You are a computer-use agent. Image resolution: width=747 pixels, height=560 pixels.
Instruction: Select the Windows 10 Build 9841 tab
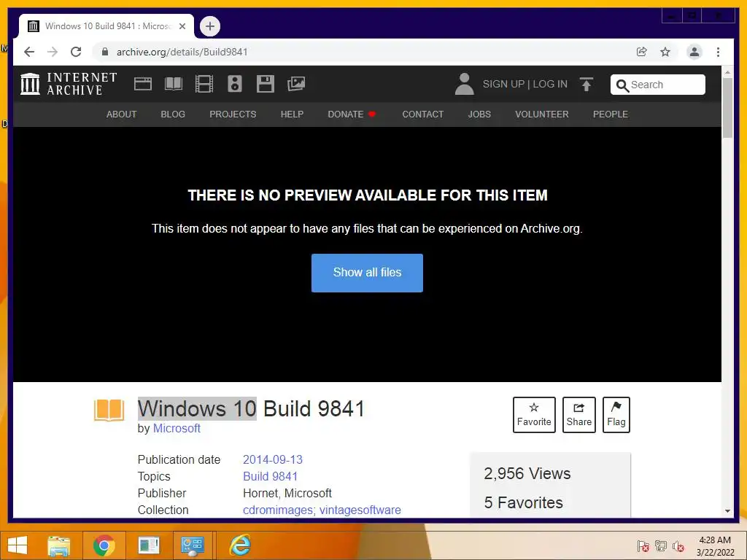[107, 26]
